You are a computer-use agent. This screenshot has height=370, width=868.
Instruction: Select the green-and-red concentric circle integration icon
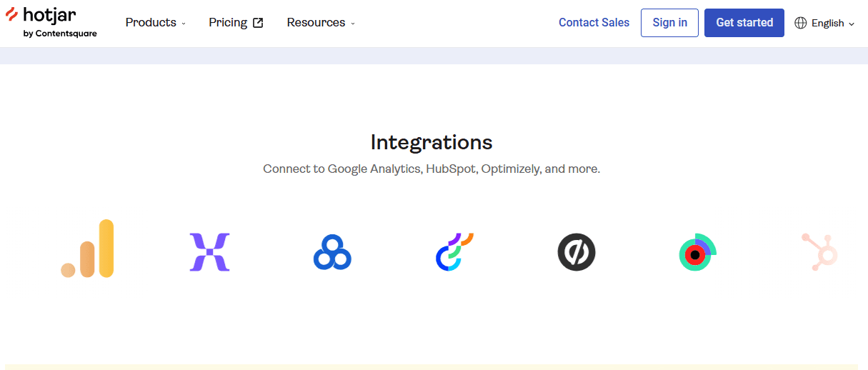[698, 252]
